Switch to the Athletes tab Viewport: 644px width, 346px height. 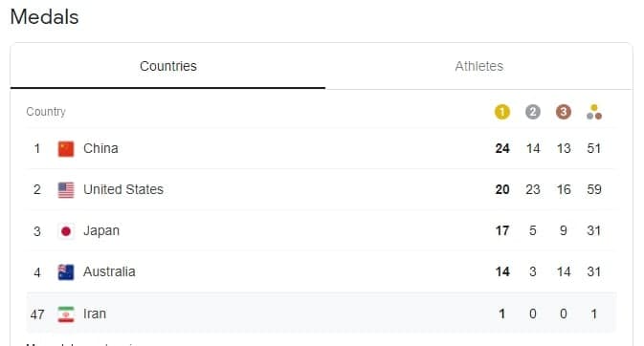(478, 66)
